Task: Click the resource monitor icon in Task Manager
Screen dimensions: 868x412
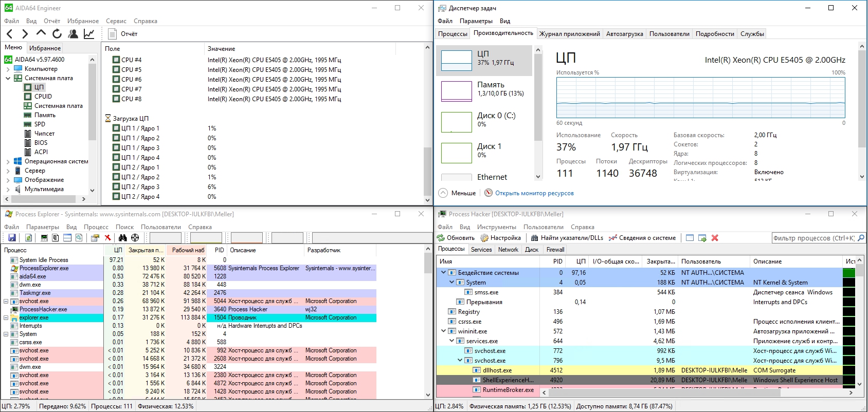Action: [x=489, y=193]
